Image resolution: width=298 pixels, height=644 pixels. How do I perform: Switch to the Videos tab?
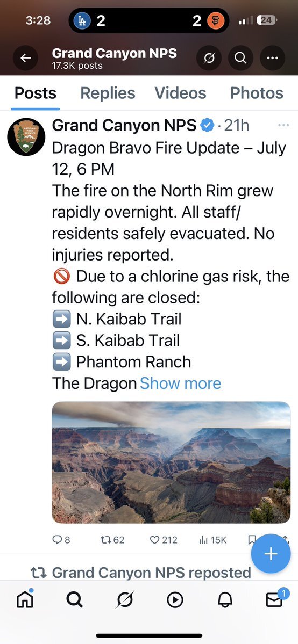(x=180, y=93)
